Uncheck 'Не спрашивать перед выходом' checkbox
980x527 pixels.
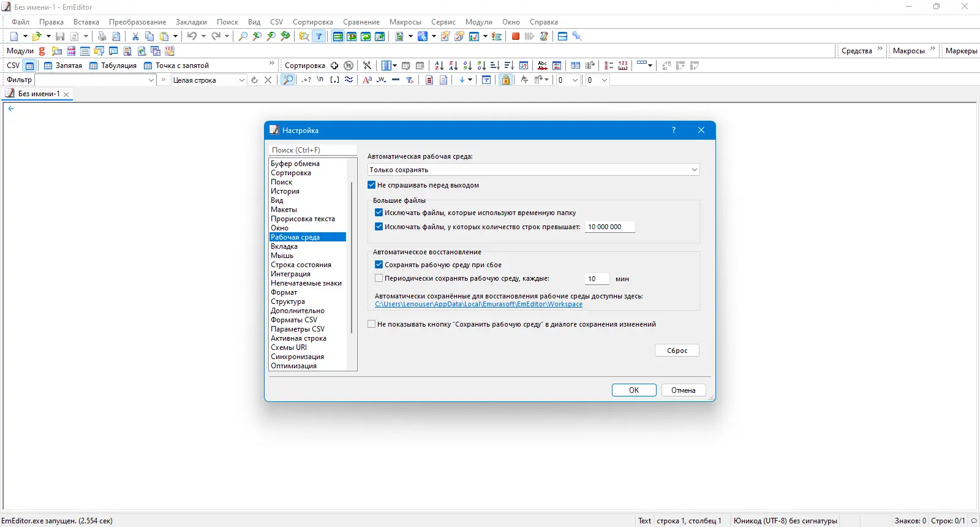pos(372,185)
